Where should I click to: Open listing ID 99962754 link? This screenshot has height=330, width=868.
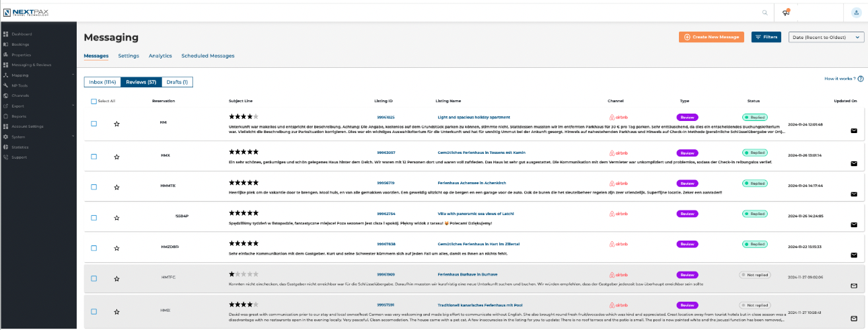386,214
